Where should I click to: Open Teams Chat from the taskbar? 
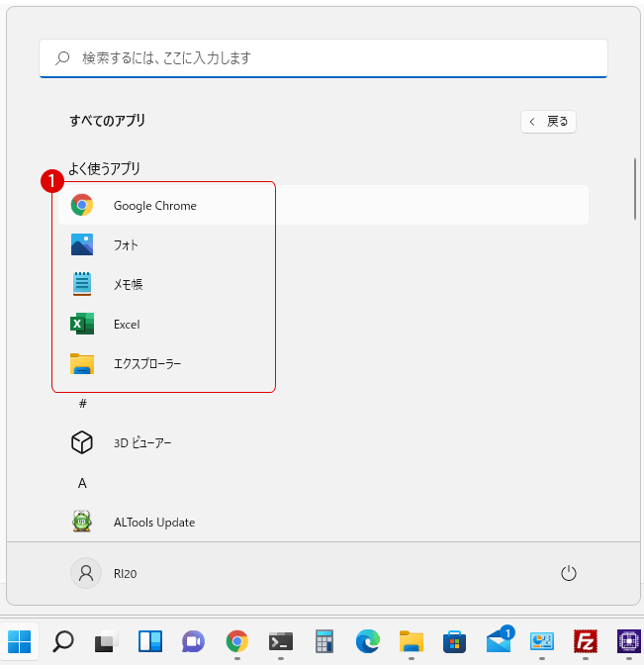coord(193,641)
